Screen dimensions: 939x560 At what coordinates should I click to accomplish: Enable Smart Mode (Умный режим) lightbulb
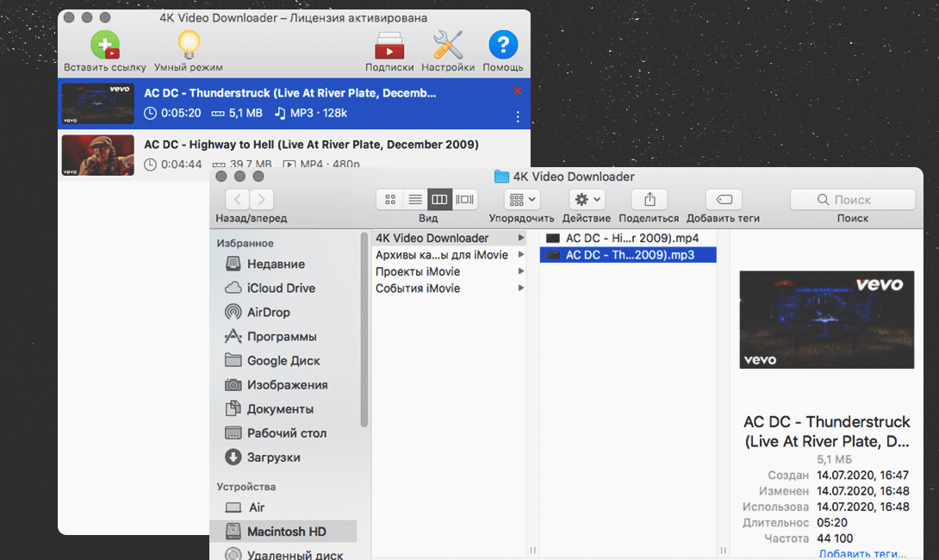[x=189, y=45]
